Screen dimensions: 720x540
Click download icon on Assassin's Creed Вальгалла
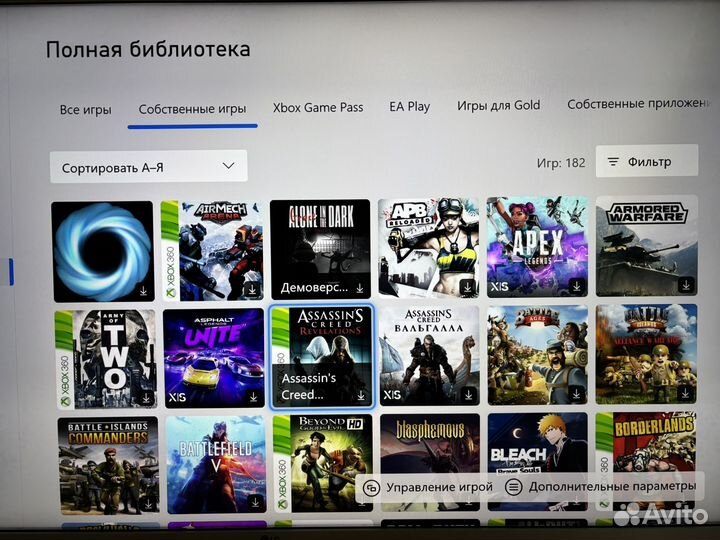click(x=468, y=394)
